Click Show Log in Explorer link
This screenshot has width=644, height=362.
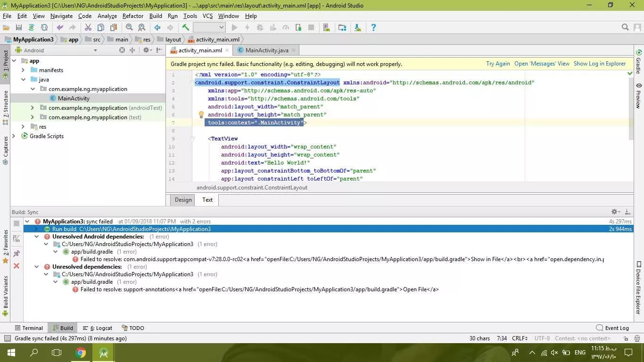[x=600, y=64]
